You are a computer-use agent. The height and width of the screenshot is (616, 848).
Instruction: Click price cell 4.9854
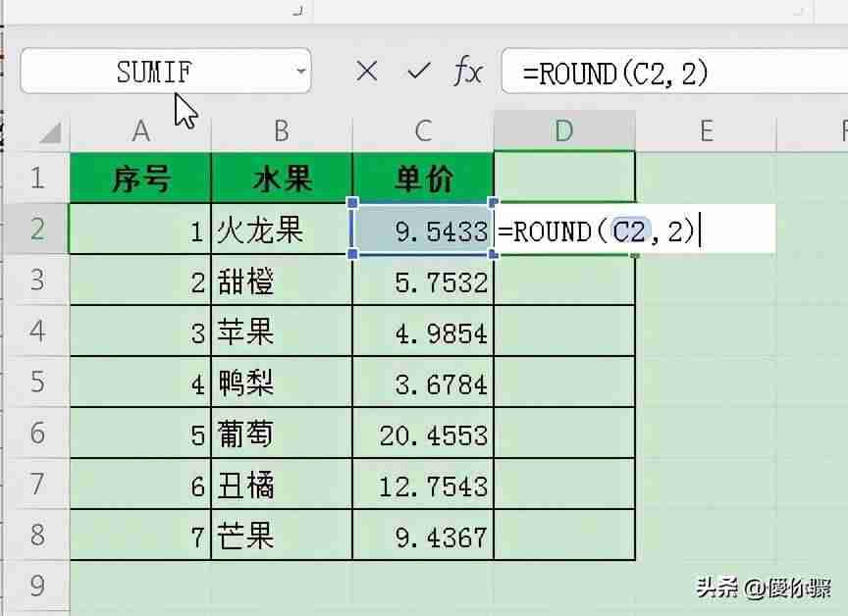[x=423, y=331]
